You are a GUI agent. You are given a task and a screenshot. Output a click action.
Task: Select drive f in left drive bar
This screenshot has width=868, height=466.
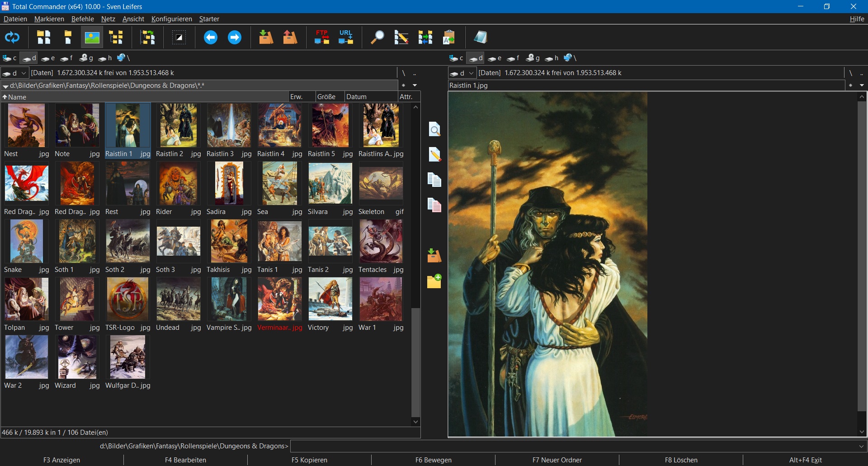66,58
